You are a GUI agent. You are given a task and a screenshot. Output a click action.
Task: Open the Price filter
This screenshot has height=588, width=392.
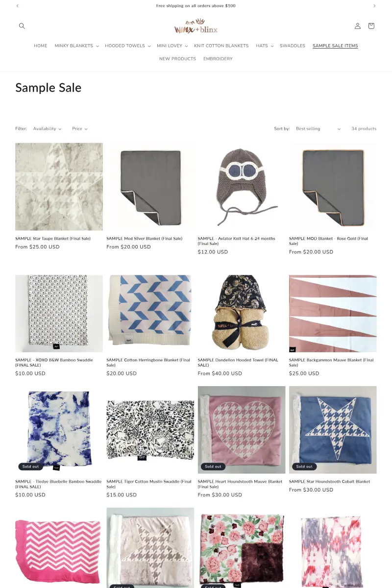coord(80,129)
